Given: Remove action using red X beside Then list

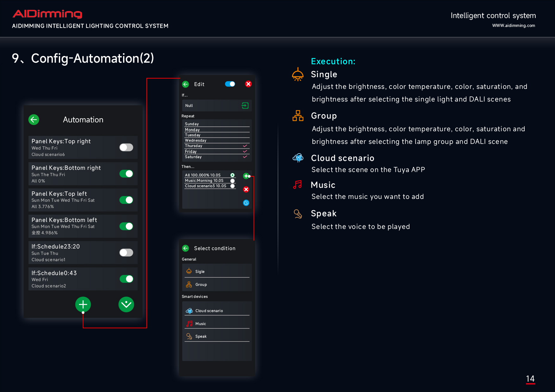Looking at the screenshot, I should pyautogui.click(x=246, y=189).
